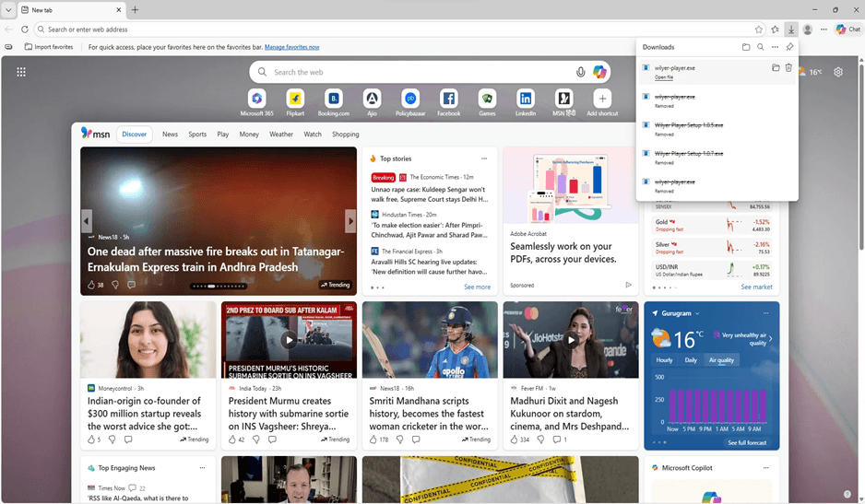Open MSN page settings gear
This screenshot has width=865, height=504.
click(838, 72)
